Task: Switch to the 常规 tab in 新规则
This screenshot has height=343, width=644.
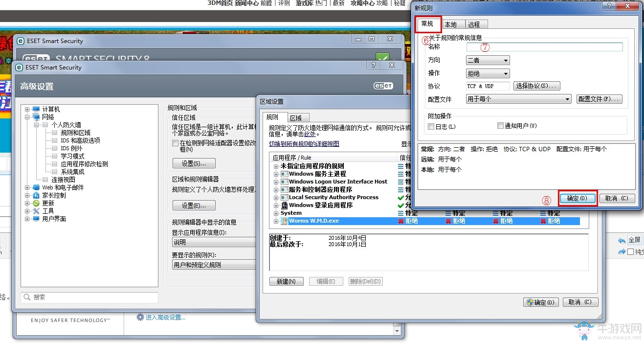Action: (427, 23)
